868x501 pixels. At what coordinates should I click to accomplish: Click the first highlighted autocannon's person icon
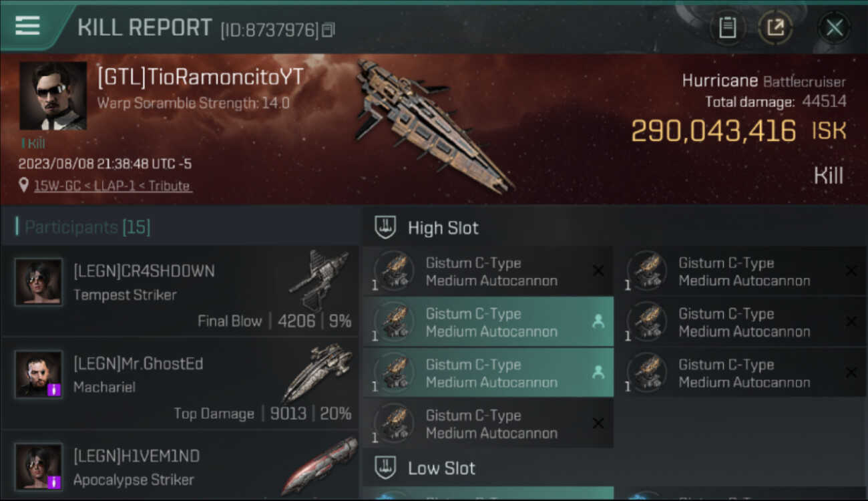(598, 321)
